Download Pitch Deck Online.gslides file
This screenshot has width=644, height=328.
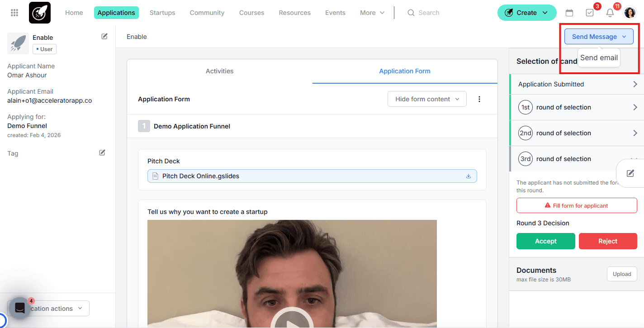point(469,176)
